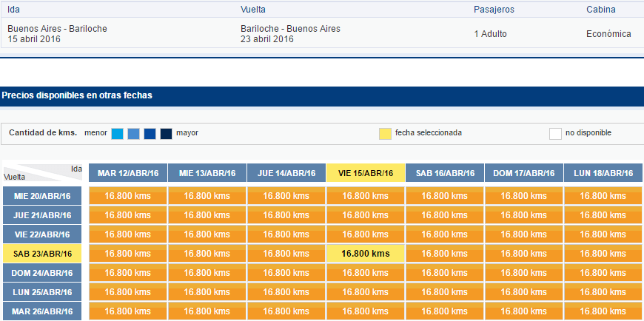Click 'Buenos Aires - Bariloche' outbound route text
The image size is (644, 321).
click(x=57, y=29)
